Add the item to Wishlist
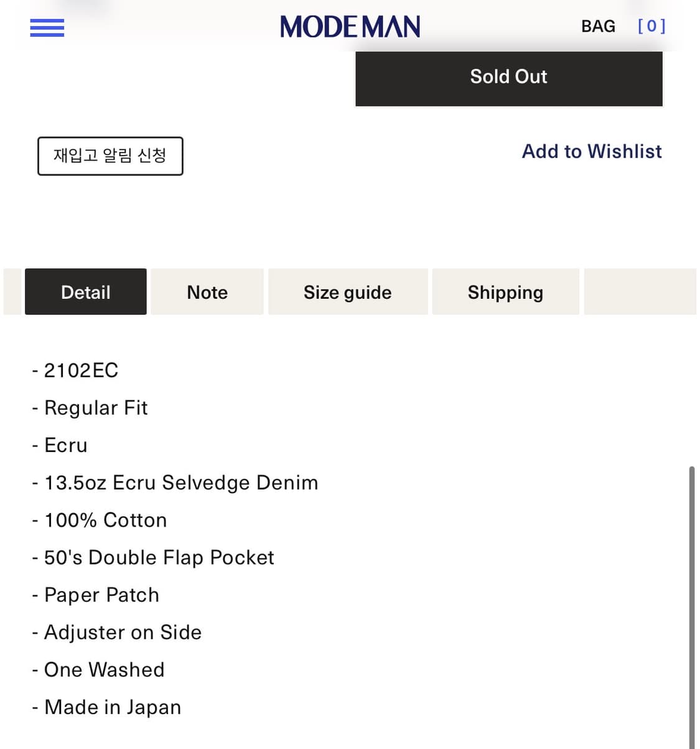Viewport: 700px width, 749px height. pos(591,151)
